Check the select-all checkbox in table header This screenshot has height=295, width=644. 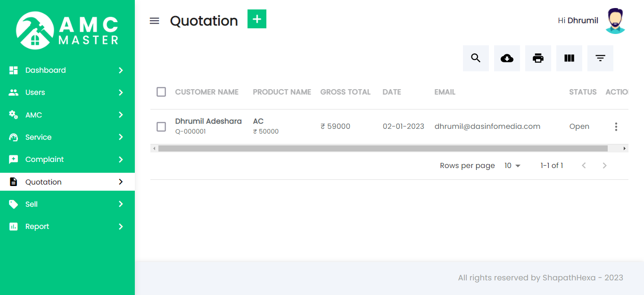click(161, 92)
